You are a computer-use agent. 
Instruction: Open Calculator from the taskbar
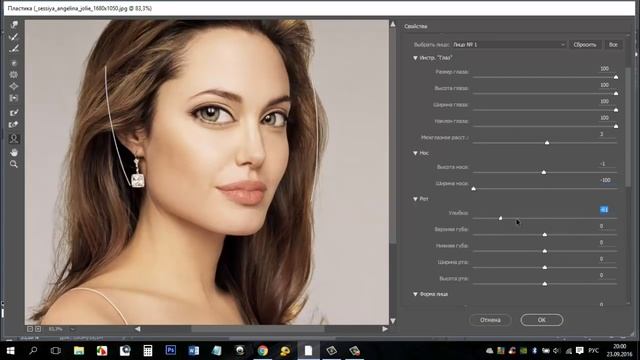pyautogui.click(x=148, y=351)
